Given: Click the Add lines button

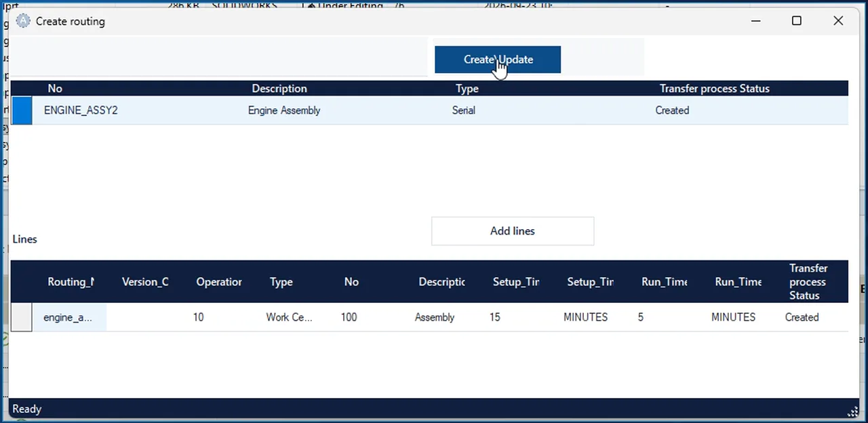Looking at the screenshot, I should (513, 231).
